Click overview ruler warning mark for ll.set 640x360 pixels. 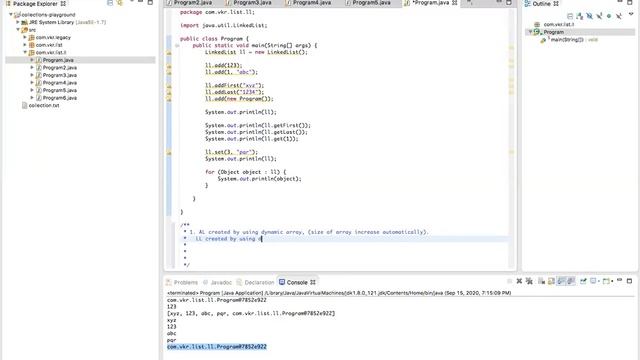511,152
